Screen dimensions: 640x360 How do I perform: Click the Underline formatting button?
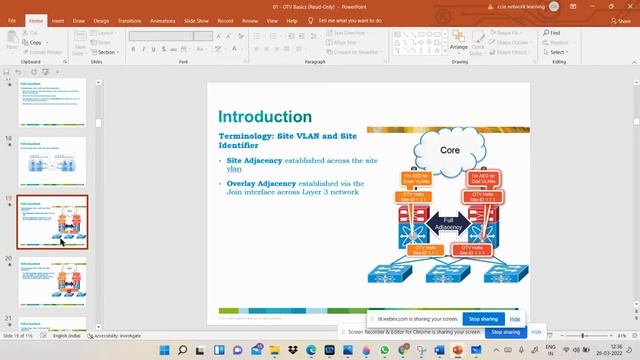(153, 49)
